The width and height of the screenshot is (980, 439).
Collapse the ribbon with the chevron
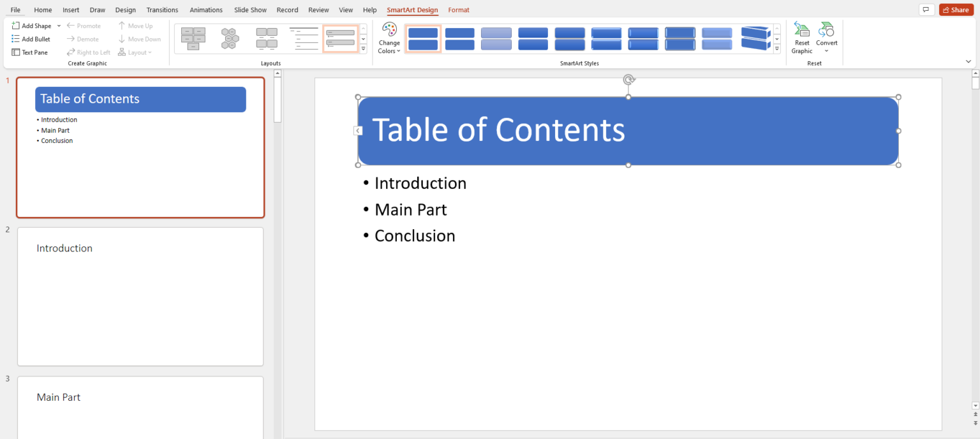click(969, 61)
